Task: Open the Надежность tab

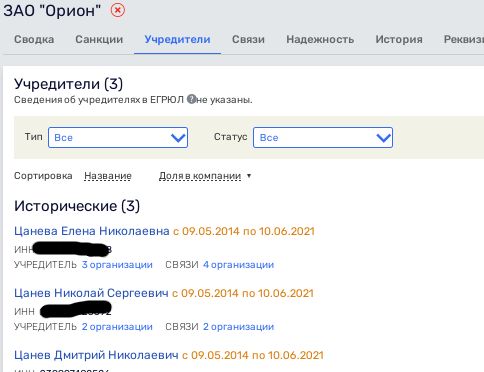Action: (x=320, y=39)
